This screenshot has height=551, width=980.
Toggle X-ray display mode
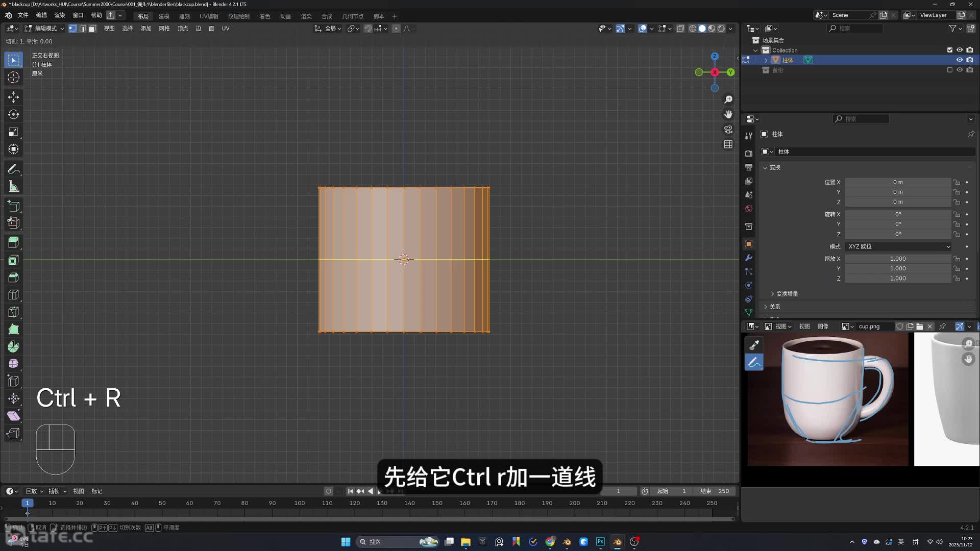pyautogui.click(x=680, y=29)
